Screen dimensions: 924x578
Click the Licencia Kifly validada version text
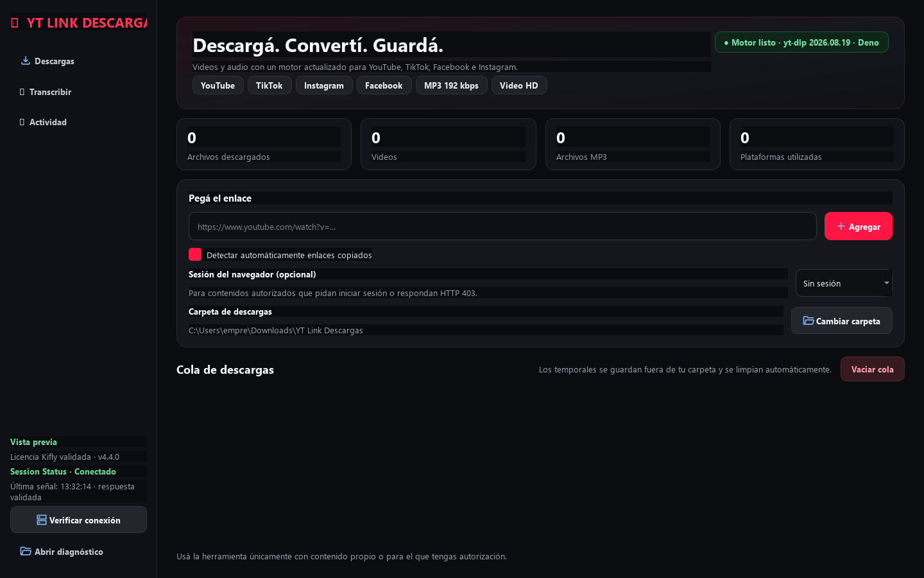point(65,457)
